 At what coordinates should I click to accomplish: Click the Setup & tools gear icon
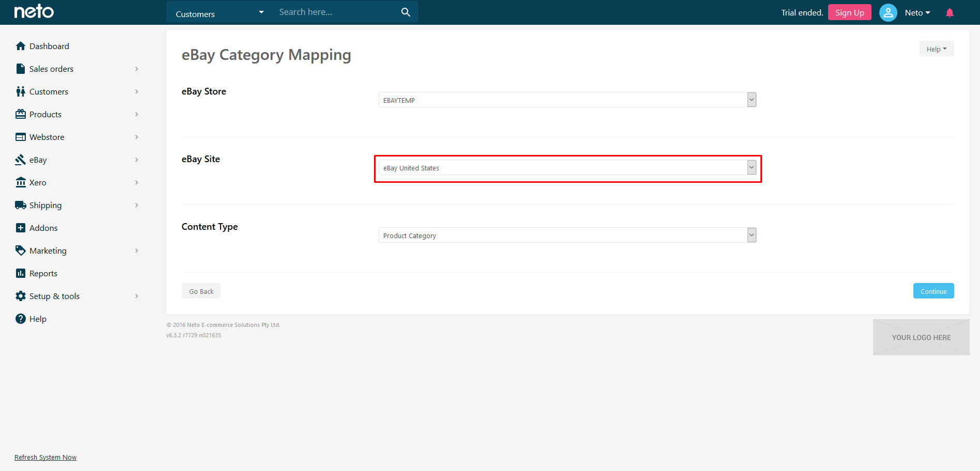click(21, 296)
